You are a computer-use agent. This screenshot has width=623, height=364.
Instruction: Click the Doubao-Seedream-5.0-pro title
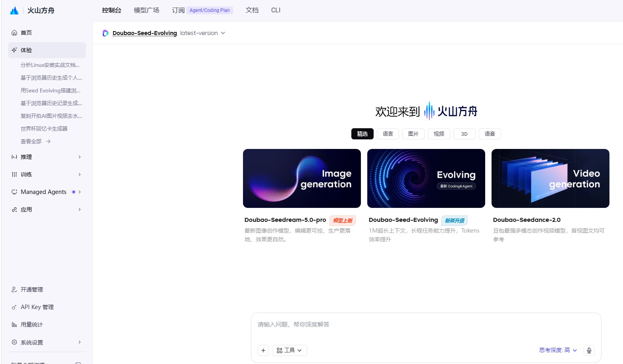(x=285, y=220)
